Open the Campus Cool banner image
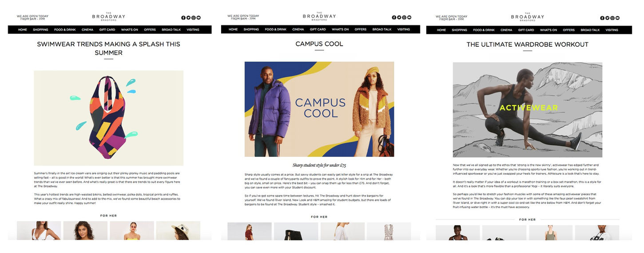The height and width of the screenshot is (253, 644). tap(319, 109)
